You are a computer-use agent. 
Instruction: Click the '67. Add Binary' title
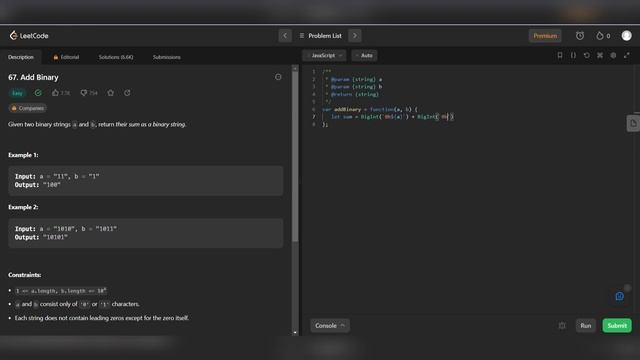(33, 77)
